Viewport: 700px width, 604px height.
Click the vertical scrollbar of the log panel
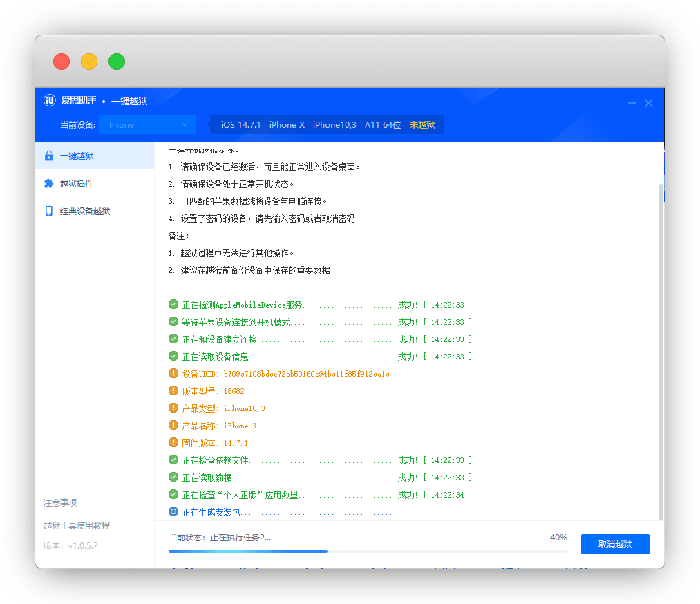[x=661, y=351]
